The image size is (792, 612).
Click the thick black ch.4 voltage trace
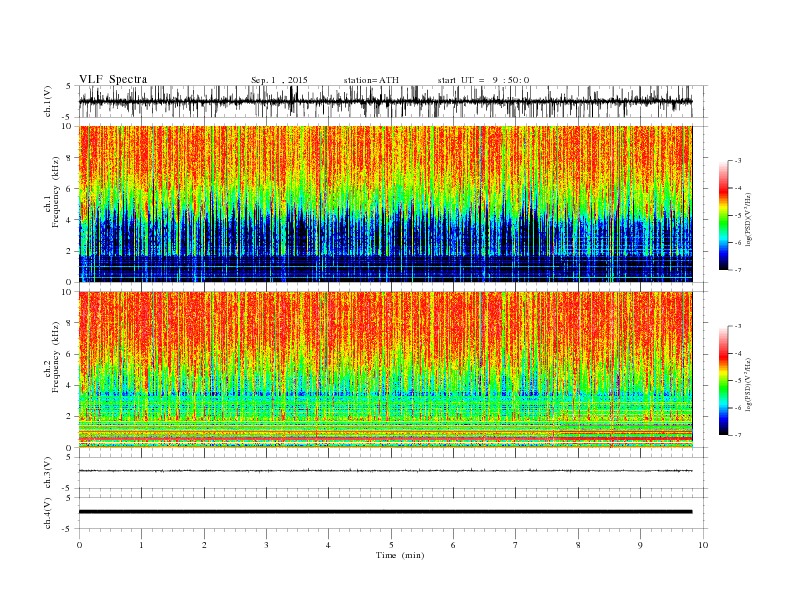click(x=385, y=512)
